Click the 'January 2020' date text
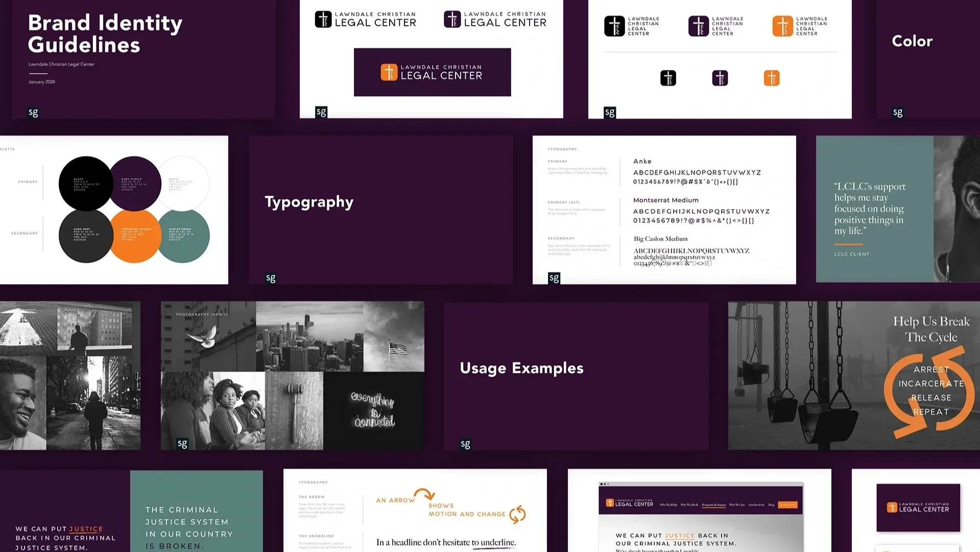 coord(42,82)
